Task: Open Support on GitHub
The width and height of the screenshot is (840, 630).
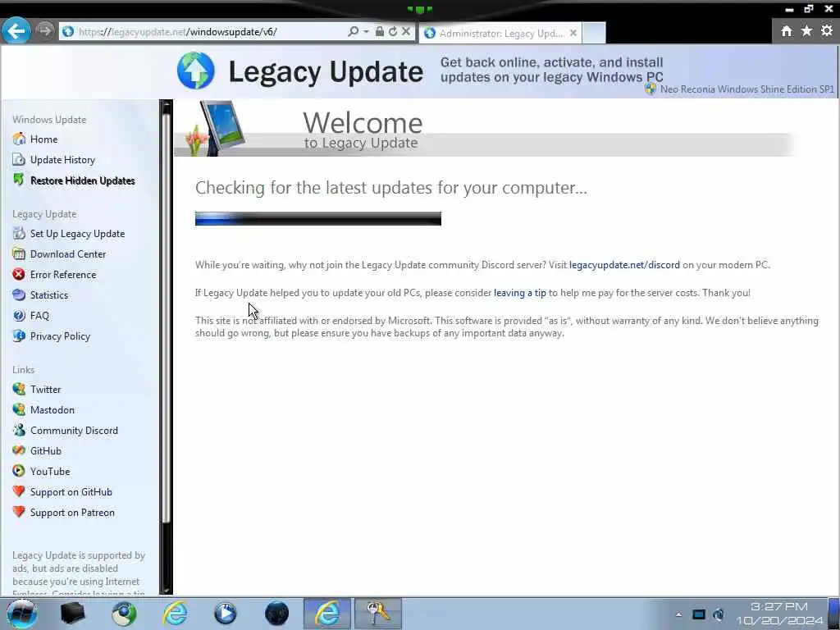Action: coord(71,492)
